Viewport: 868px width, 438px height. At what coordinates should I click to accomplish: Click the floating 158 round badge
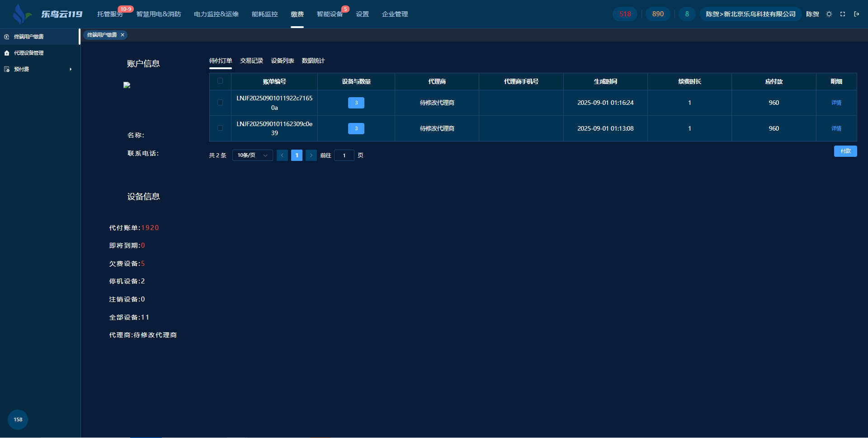pos(18,419)
